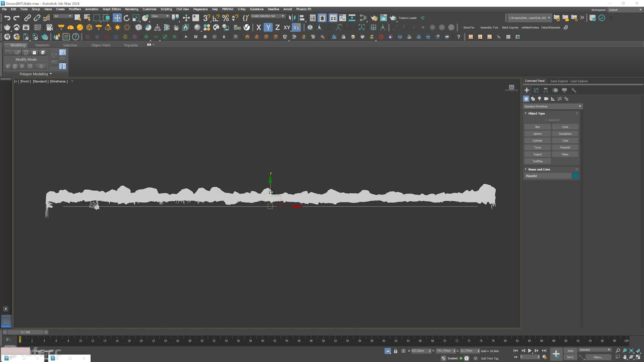Open the Hierarchy tab in Command Panel

[x=546, y=90]
